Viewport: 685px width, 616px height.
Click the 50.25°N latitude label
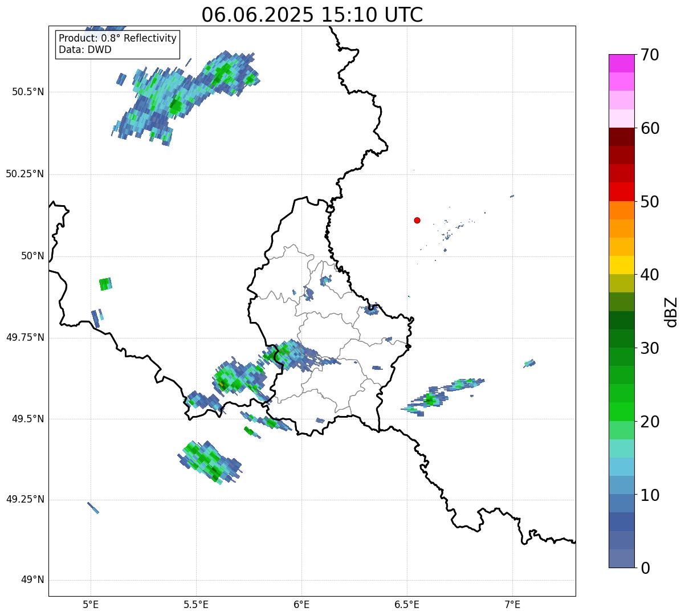(25, 174)
